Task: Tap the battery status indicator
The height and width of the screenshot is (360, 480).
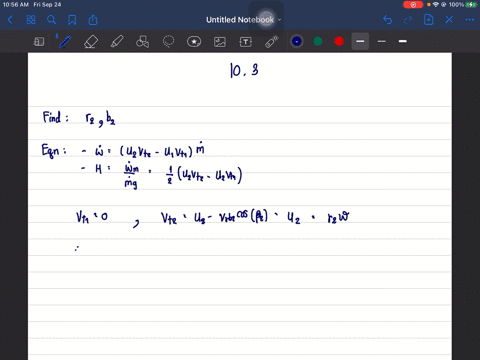Action: [471, 5]
